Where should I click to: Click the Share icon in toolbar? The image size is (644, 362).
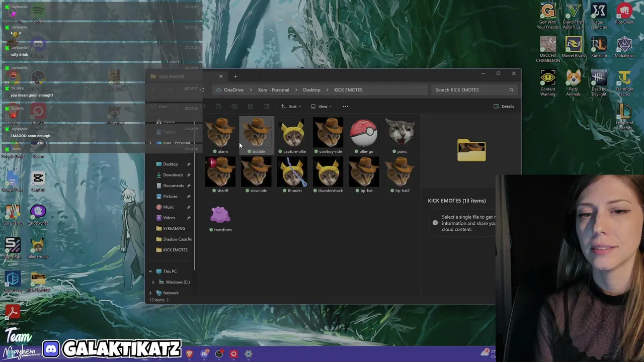tap(250, 107)
